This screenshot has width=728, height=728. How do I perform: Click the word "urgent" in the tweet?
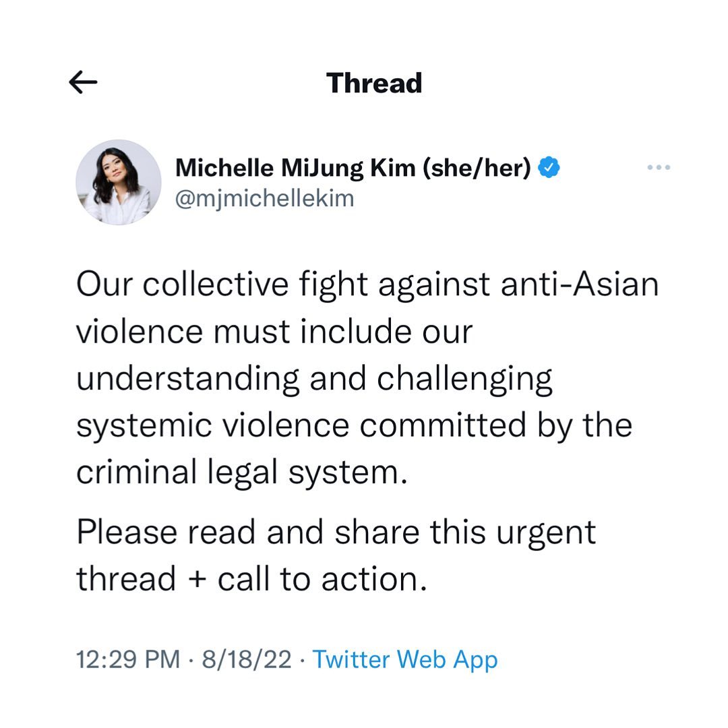[x=547, y=533]
